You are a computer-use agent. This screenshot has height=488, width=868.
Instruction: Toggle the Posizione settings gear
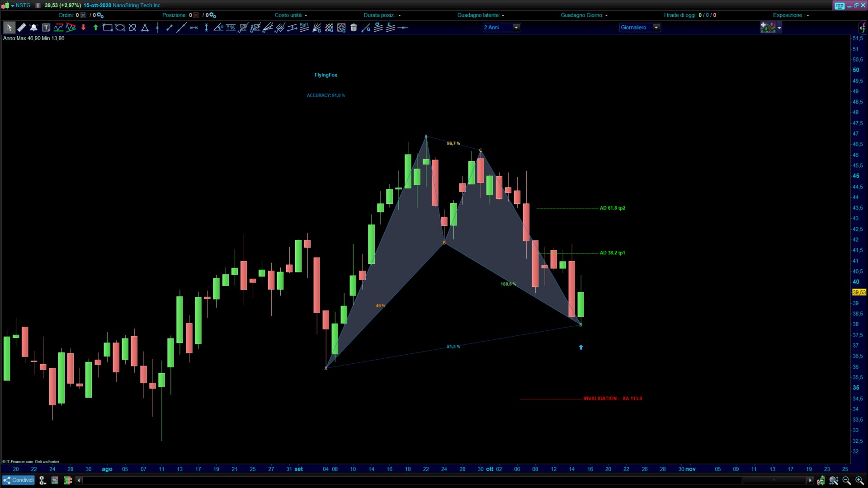[x=212, y=15]
